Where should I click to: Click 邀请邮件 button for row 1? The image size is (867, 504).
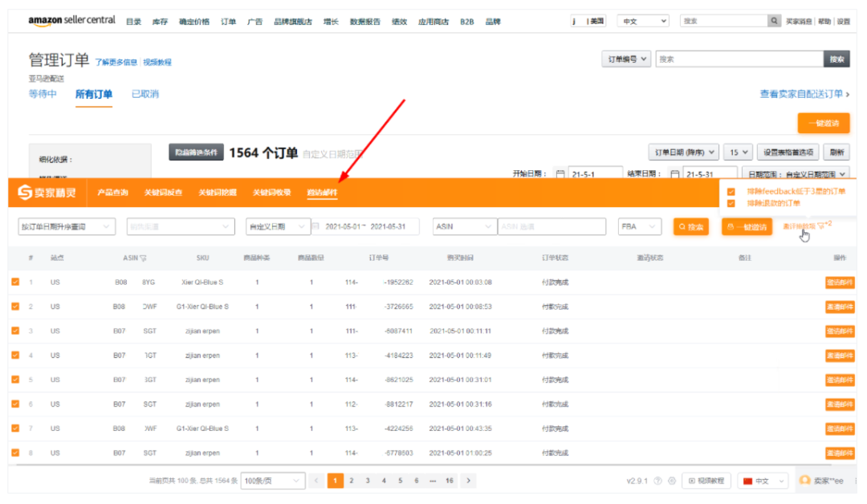[840, 282]
